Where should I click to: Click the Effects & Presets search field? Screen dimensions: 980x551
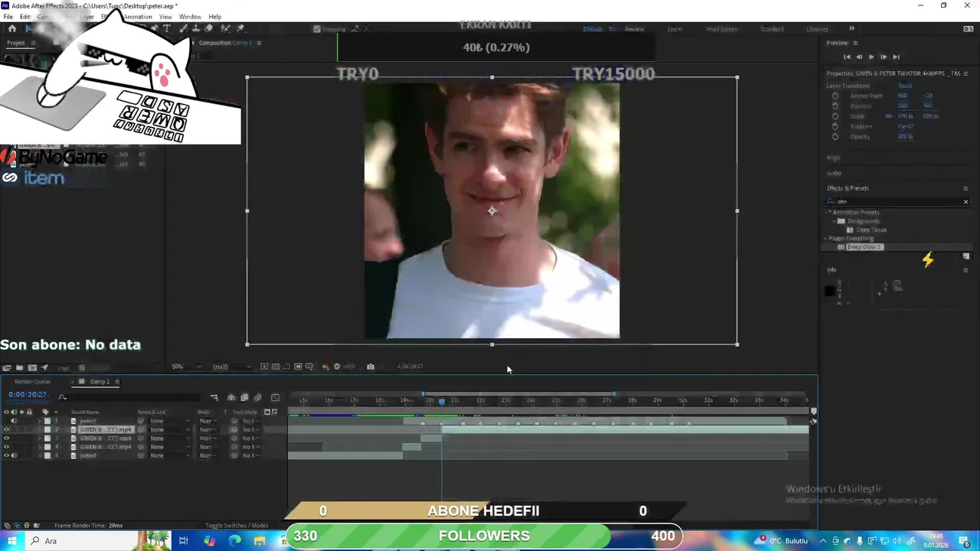click(896, 202)
